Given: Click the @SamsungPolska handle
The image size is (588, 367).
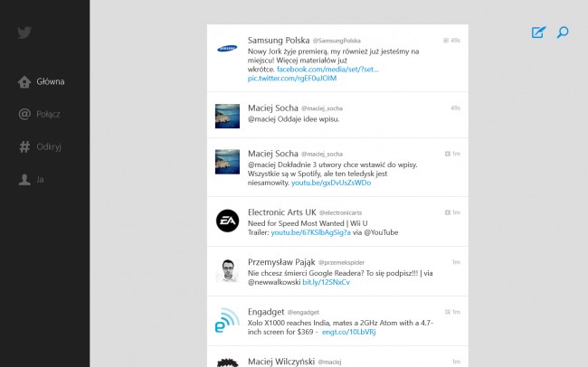Looking at the screenshot, I should click(x=337, y=41).
